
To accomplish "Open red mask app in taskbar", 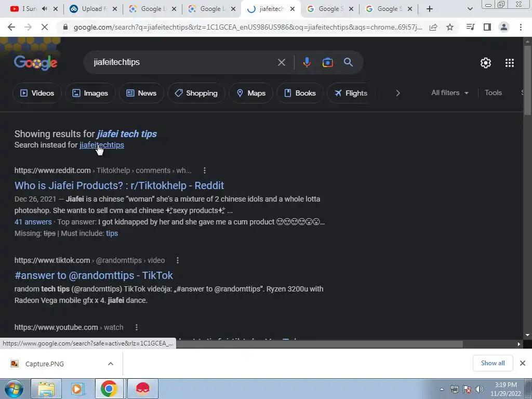I will tap(142, 389).
